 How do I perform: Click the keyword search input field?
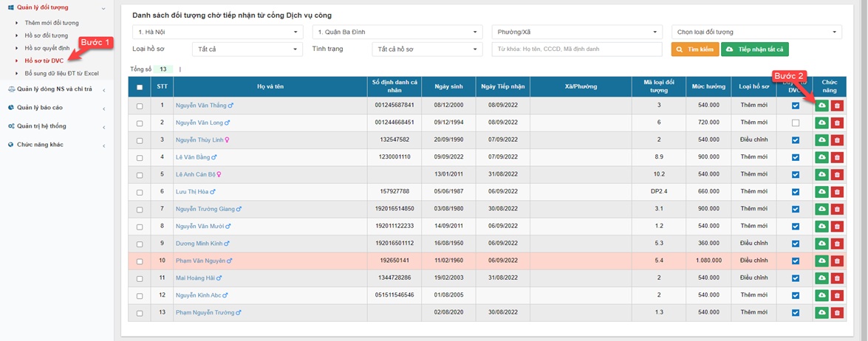577,49
